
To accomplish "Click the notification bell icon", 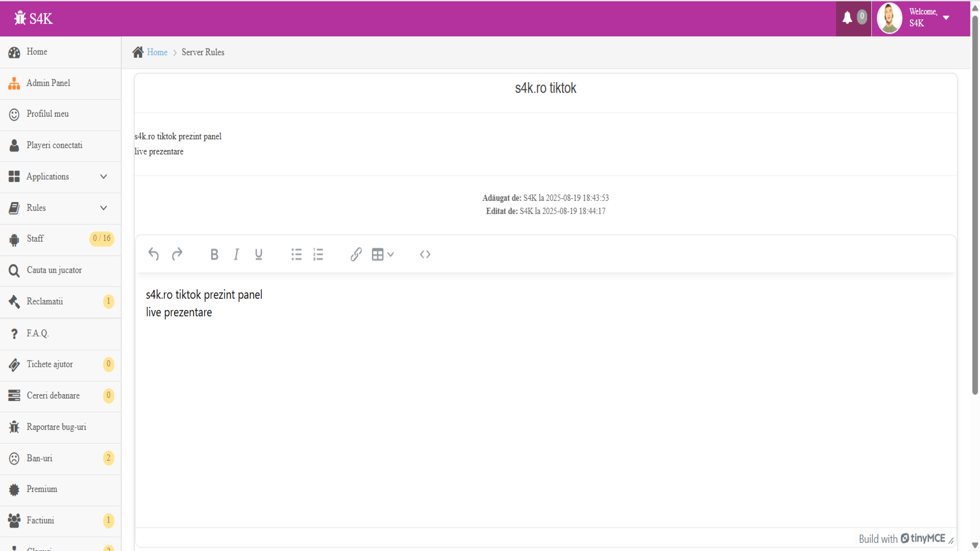I will click(847, 18).
